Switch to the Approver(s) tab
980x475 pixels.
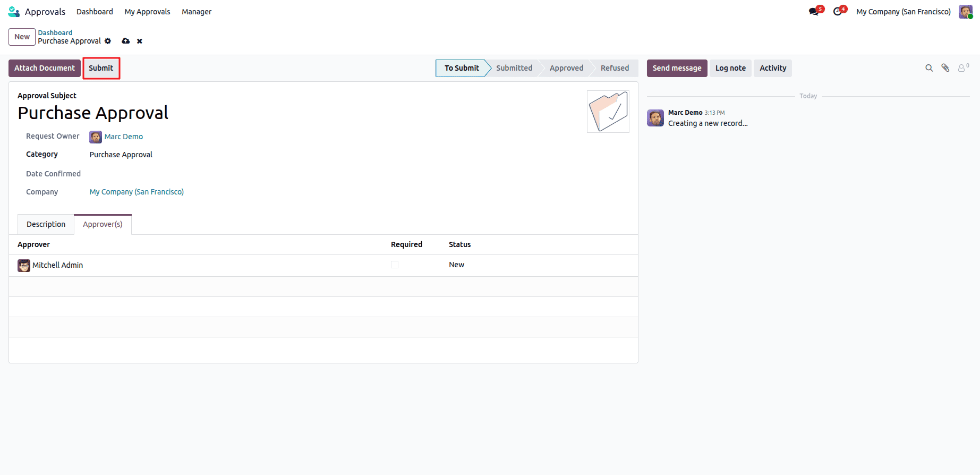click(103, 224)
